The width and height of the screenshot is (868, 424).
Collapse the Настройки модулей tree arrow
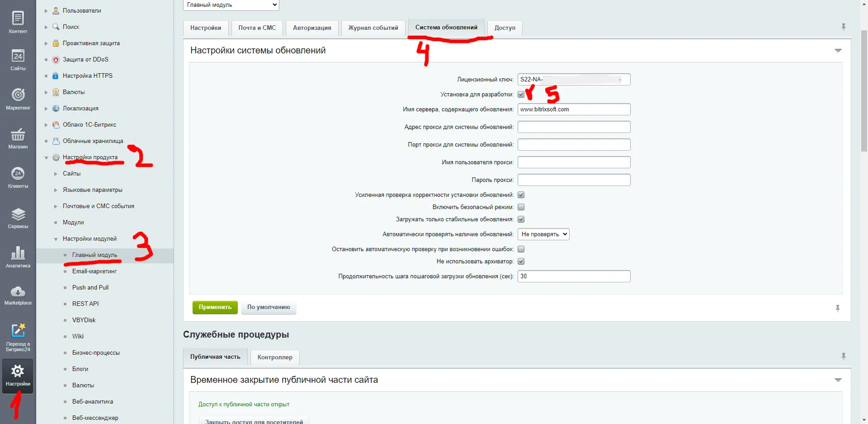click(x=56, y=239)
